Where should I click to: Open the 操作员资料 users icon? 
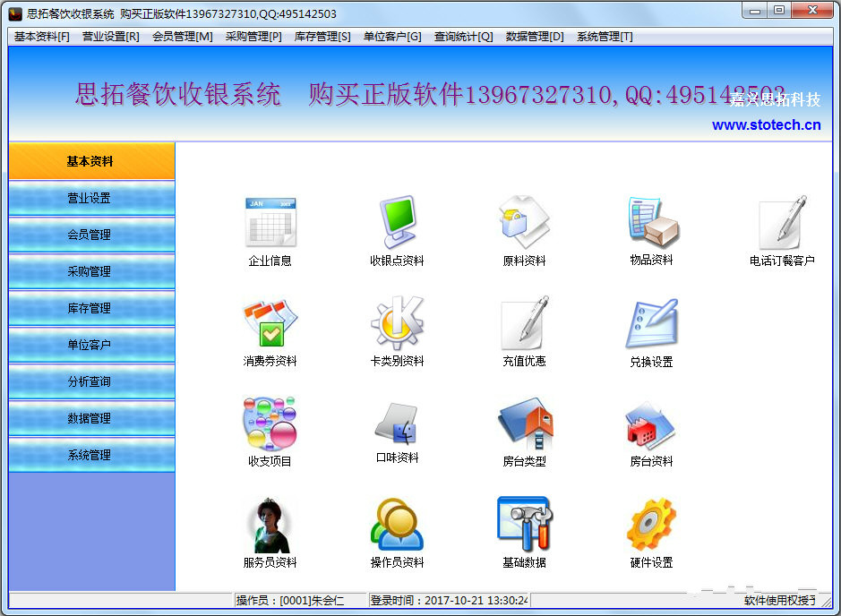[397, 525]
